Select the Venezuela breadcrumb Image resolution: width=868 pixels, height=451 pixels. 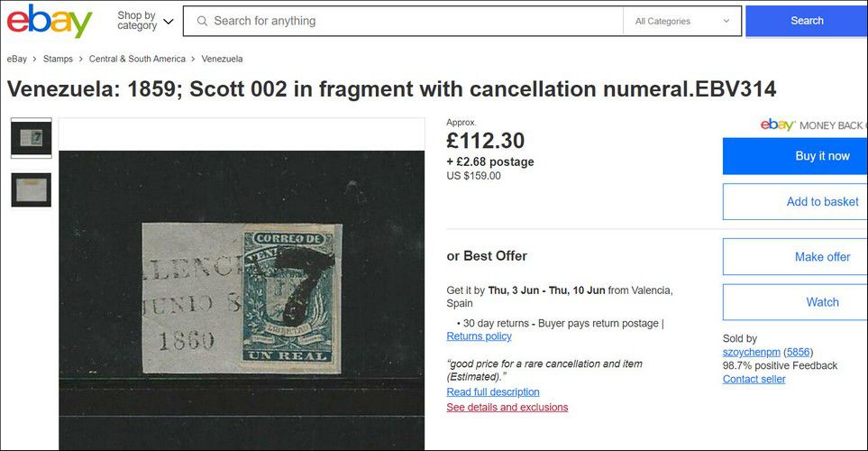click(x=222, y=59)
